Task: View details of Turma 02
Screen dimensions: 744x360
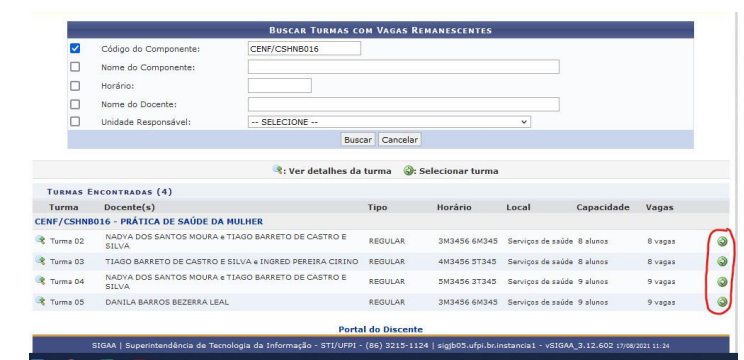Action: coord(40,240)
